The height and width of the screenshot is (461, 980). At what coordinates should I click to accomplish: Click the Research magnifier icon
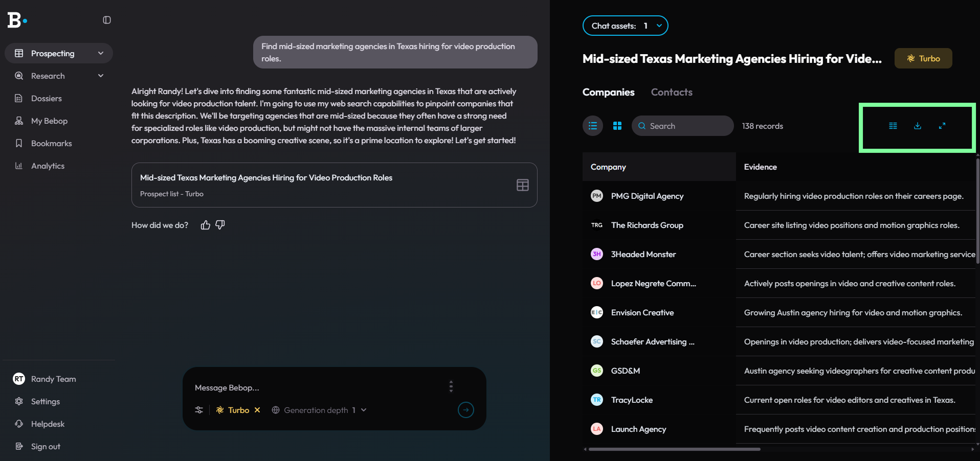[x=19, y=76]
